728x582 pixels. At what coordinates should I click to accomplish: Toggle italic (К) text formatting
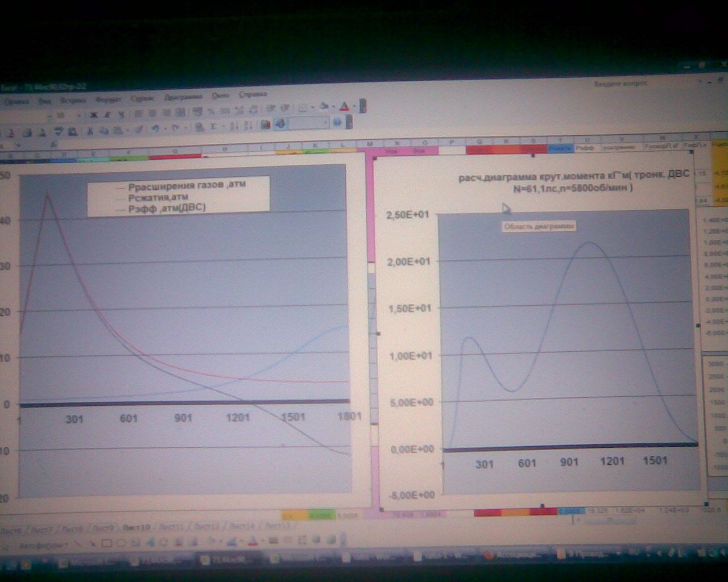tap(107, 114)
